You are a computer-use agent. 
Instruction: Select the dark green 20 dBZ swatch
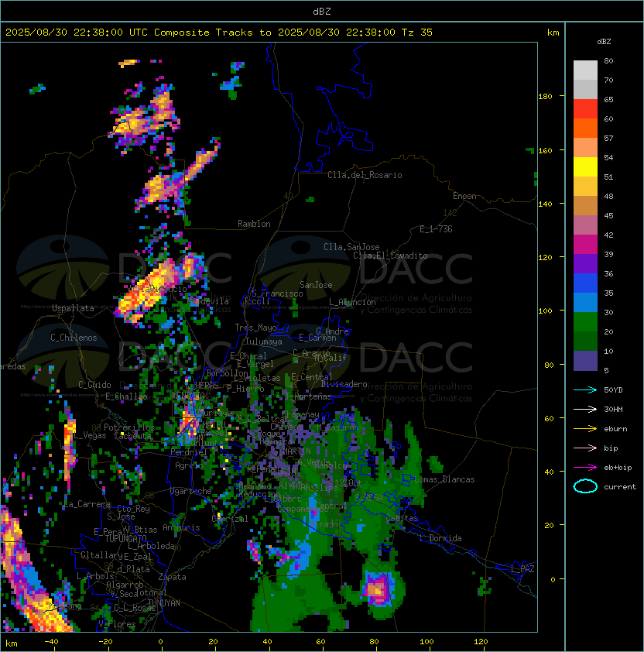pyautogui.click(x=585, y=341)
